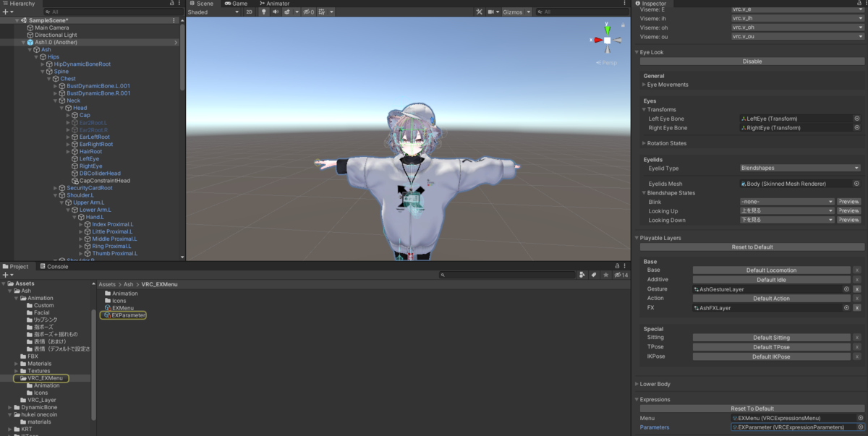868x436 pixels.
Task: Click orientation gizmo green Y axis cone
Action: [x=608, y=30]
